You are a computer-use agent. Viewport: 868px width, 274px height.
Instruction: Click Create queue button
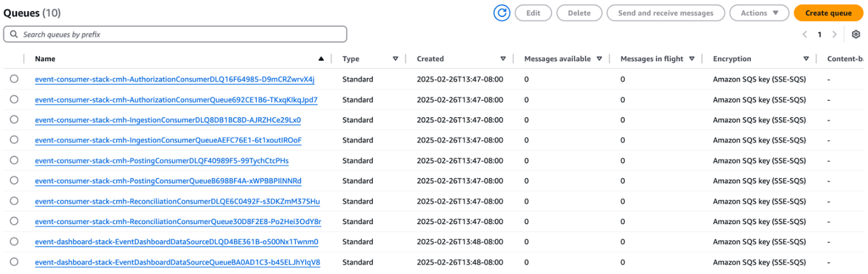(828, 13)
